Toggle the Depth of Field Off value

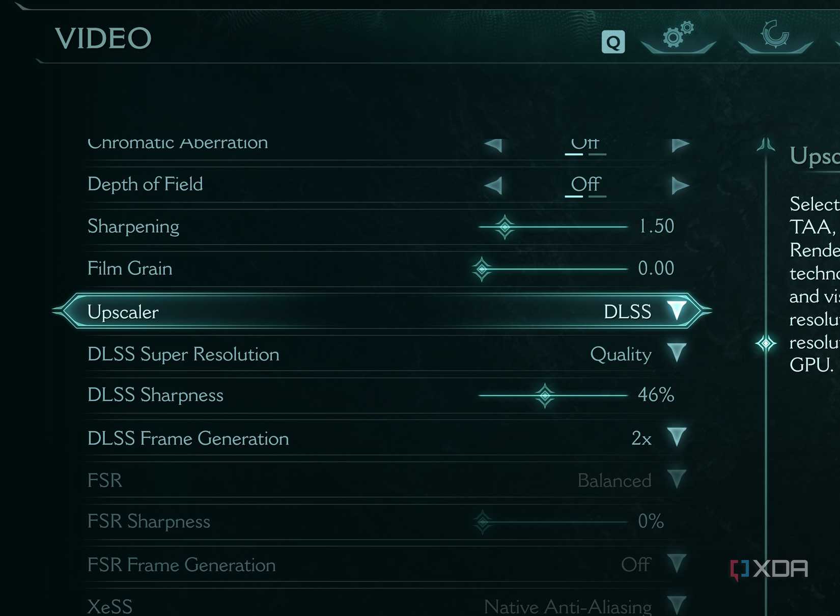tap(585, 184)
